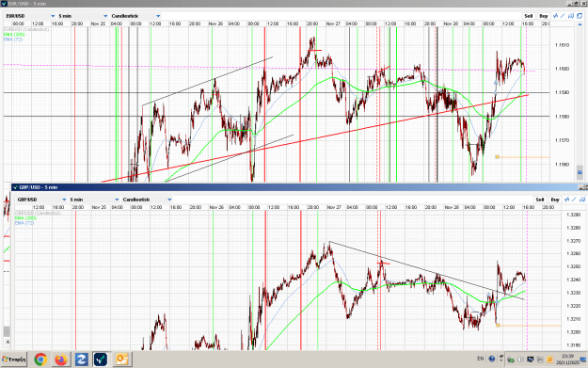Viewport: 588px width, 368px height.
Task: Click Buy button in GBP/USD chart
Action: [555, 200]
